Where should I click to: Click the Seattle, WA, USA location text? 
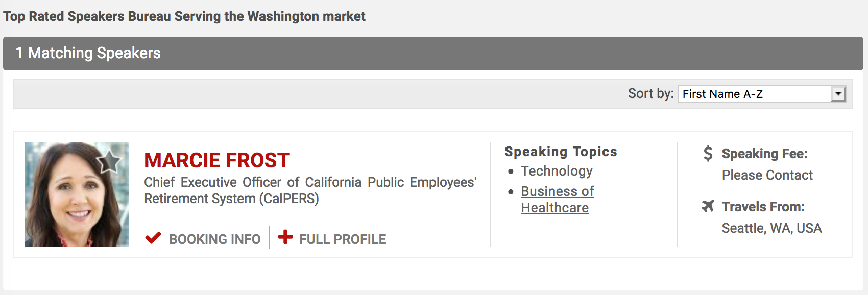(x=771, y=228)
